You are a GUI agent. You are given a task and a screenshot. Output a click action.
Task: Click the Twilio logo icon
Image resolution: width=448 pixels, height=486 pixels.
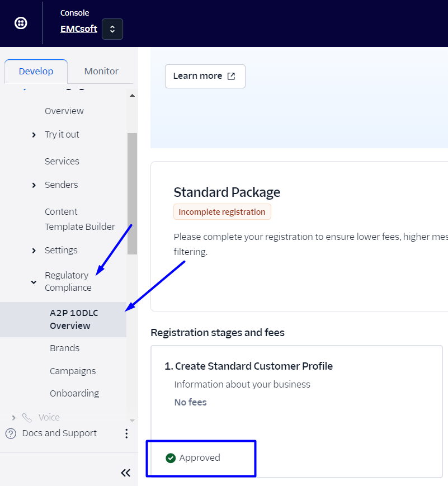click(x=21, y=23)
